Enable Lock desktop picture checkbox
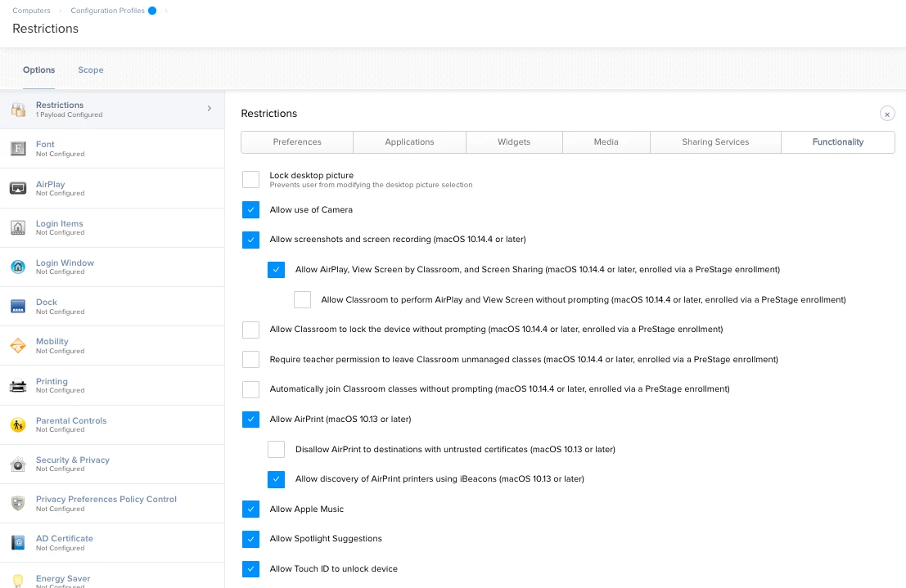906x588 pixels. pyautogui.click(x=250, y=180)
